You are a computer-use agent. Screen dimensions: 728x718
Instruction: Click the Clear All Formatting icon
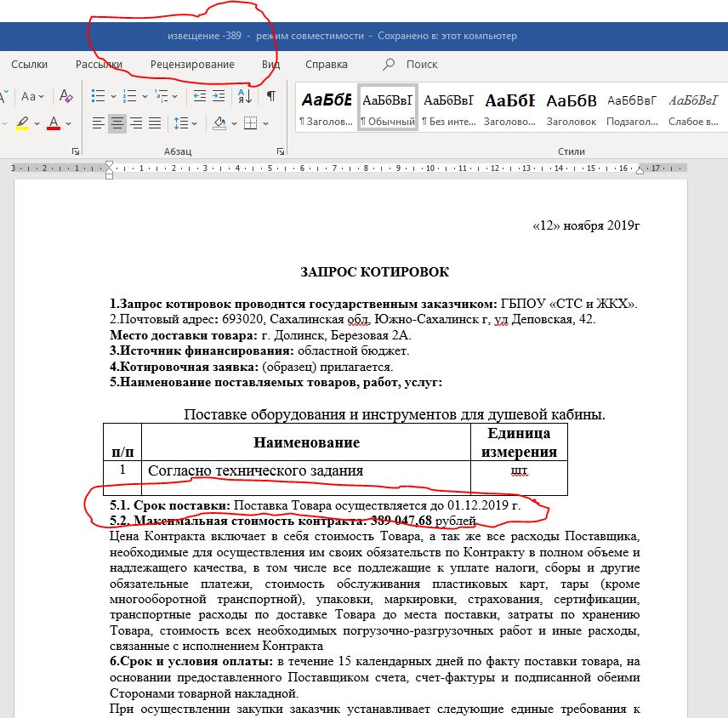coord(66,96)
